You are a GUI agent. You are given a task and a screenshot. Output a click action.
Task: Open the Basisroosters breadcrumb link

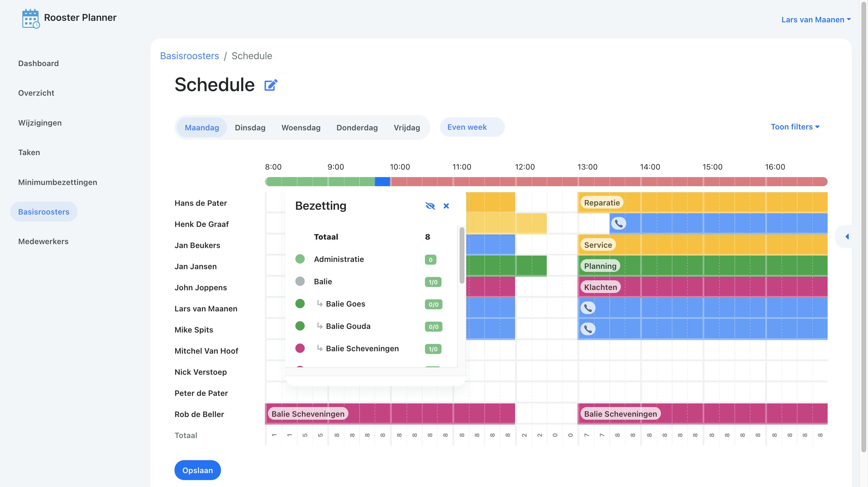(x=189, y=56)
